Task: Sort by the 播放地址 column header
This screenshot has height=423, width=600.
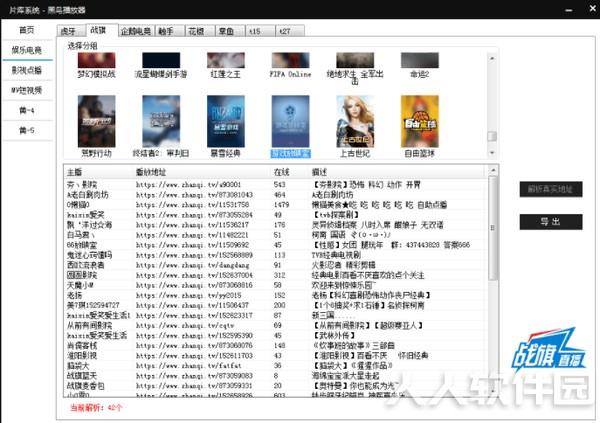Action: click(202, 172)
